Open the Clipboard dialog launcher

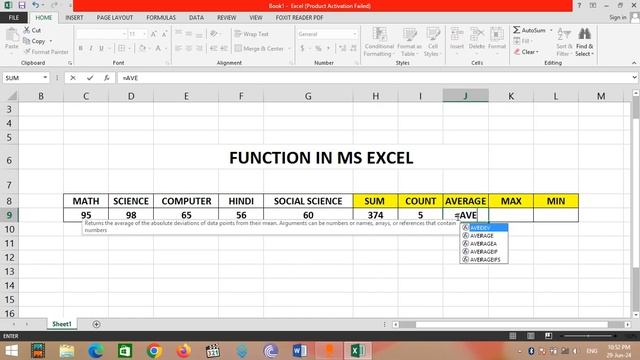(70, 63)
